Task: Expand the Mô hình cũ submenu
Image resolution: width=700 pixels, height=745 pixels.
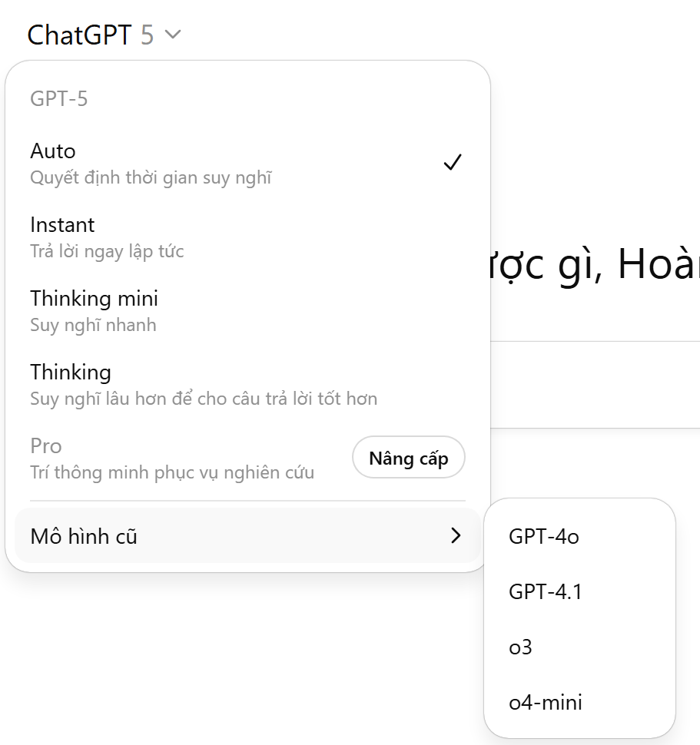Action: [x=84, y=536]
